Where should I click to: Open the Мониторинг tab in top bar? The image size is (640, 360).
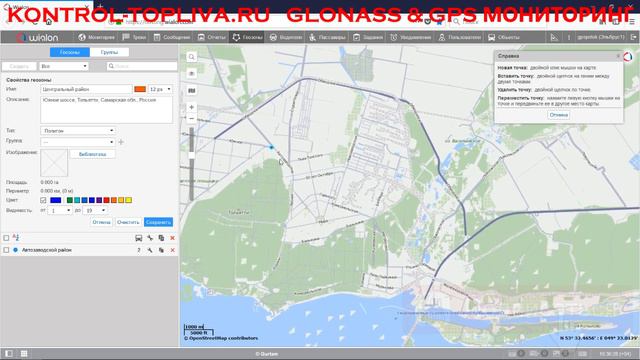pyautogui.click(x=96, y=37)
